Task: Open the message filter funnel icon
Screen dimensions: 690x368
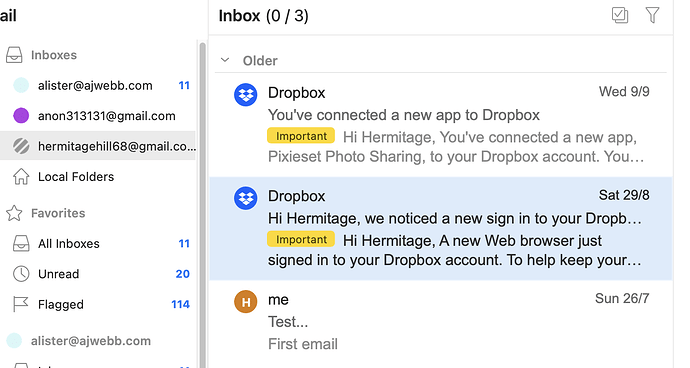Action: click(x=652, y=15)
